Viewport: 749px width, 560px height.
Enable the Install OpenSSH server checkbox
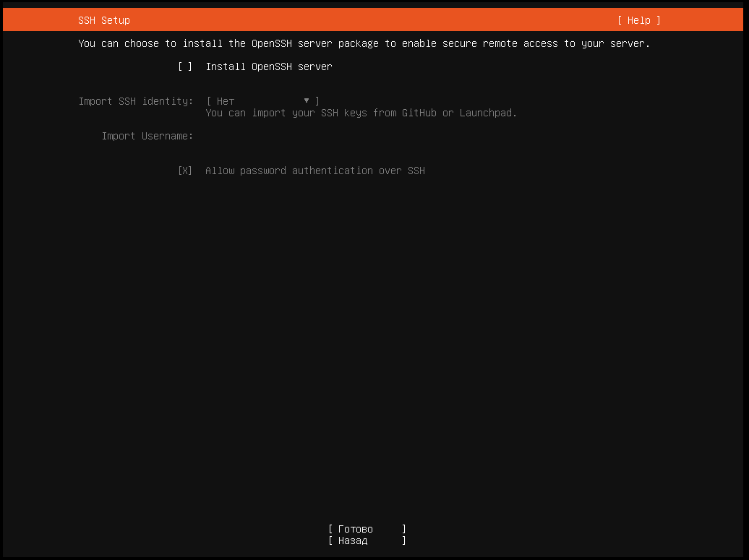click(x=185, y=66)
